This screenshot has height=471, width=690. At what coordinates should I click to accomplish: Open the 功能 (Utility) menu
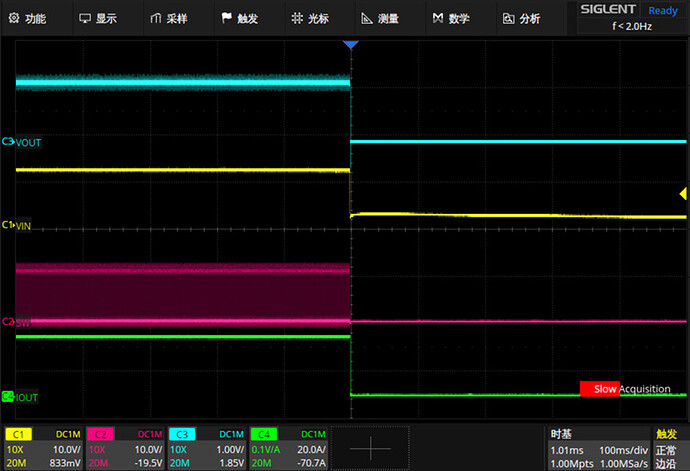[x=37, y=18]
